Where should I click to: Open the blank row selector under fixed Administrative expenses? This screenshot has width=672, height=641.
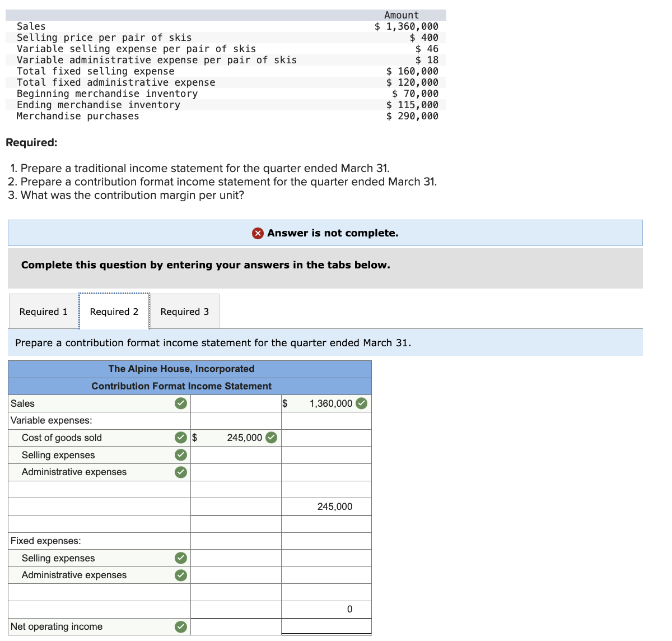click(95, 592)
